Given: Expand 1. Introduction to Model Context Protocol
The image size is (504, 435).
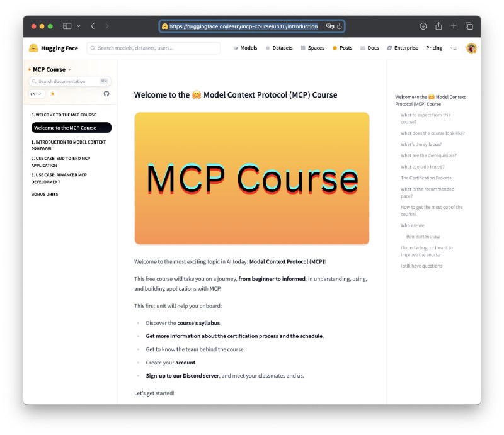Looking at the screenshot, I should click(69, 145).
